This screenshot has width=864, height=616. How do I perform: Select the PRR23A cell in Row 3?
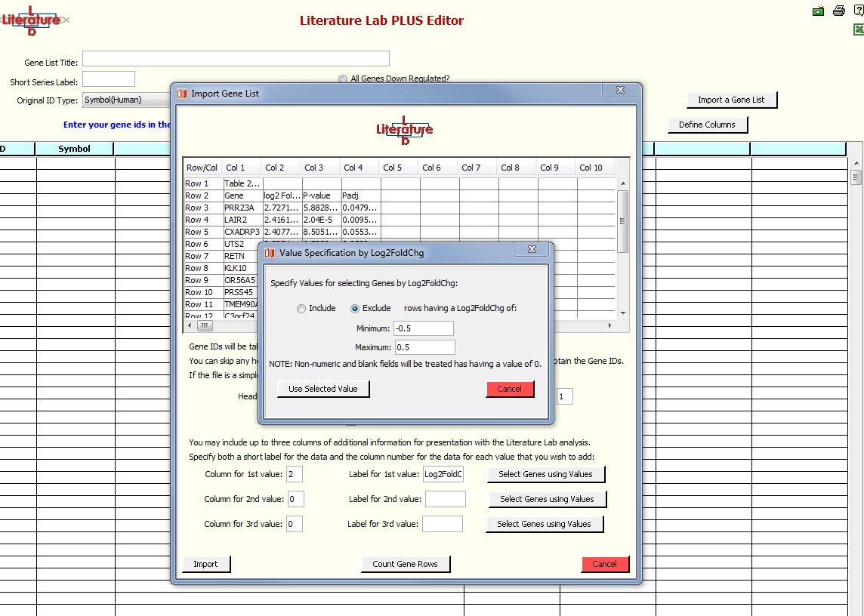pos(243,208)
